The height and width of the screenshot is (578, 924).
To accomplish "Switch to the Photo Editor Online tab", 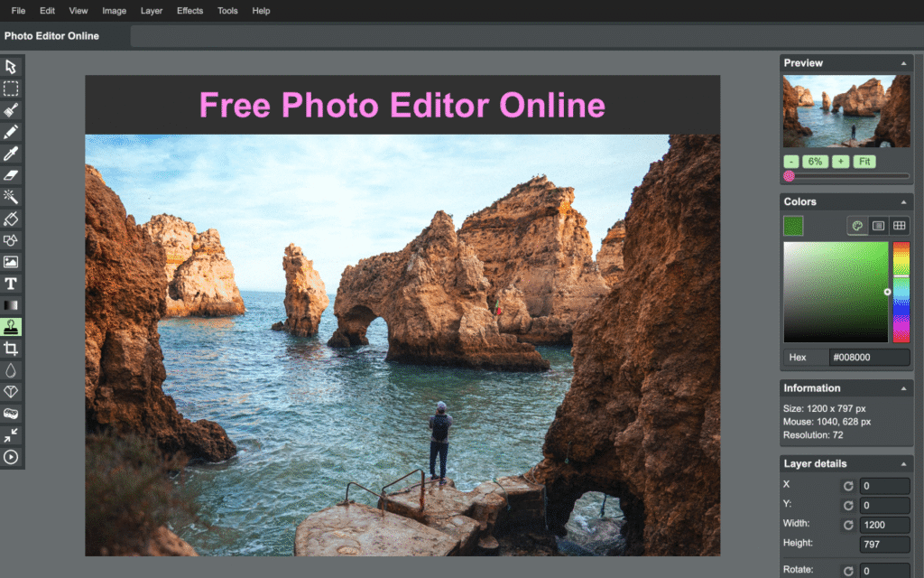I will tap(51, 35).
